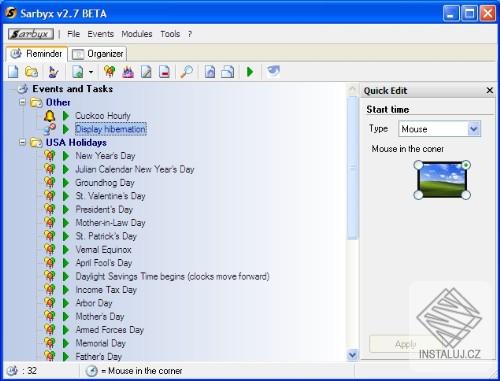Click the delete page red minus icon

coord(164,72)
